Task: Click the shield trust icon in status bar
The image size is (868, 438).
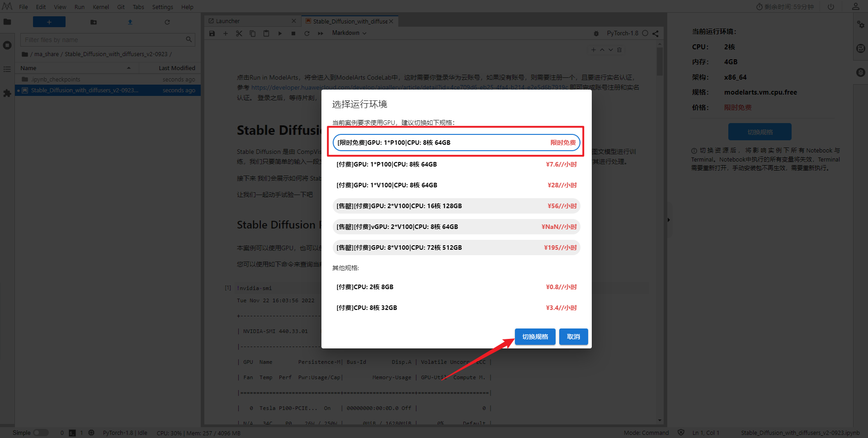Action: click(681, 433)
